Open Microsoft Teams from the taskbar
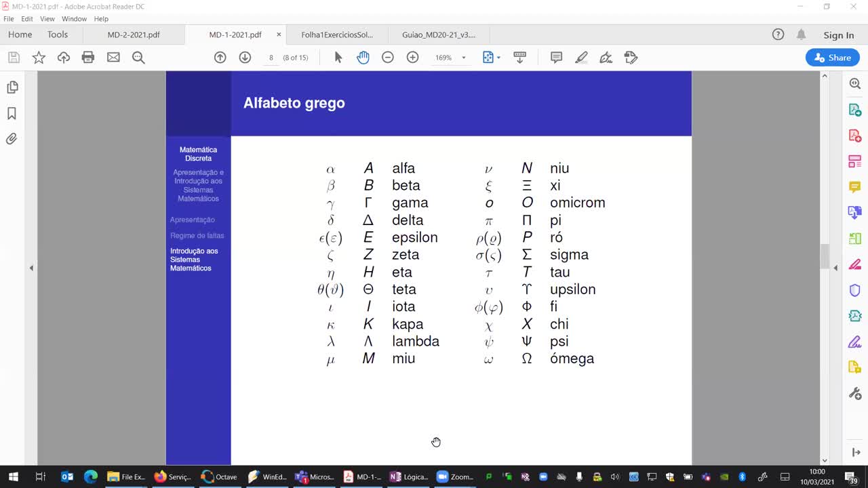The image size is (868, 488). tap(314, 476)
